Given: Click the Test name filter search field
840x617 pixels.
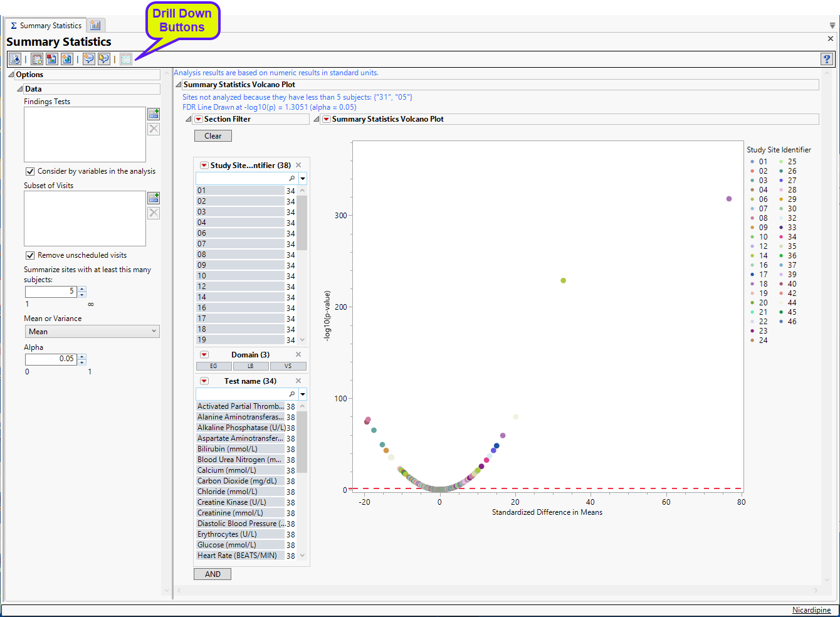Looking at the screenshot, I should 244,394.
